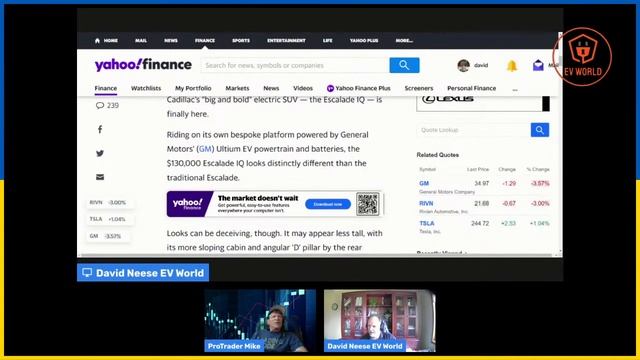Open the Videos tab
The width and height of the screenshot is (640, 360).
click(x=303, y=88)
